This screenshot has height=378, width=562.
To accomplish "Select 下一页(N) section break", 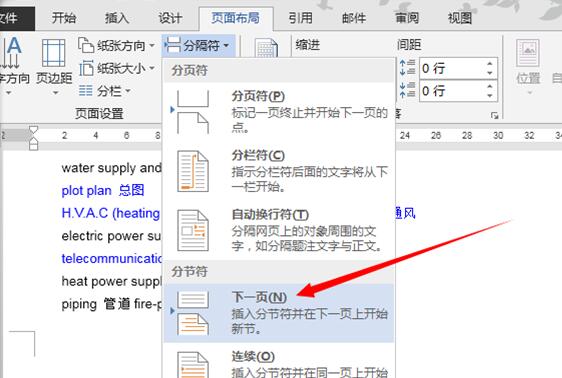I will tap(278, 313).
